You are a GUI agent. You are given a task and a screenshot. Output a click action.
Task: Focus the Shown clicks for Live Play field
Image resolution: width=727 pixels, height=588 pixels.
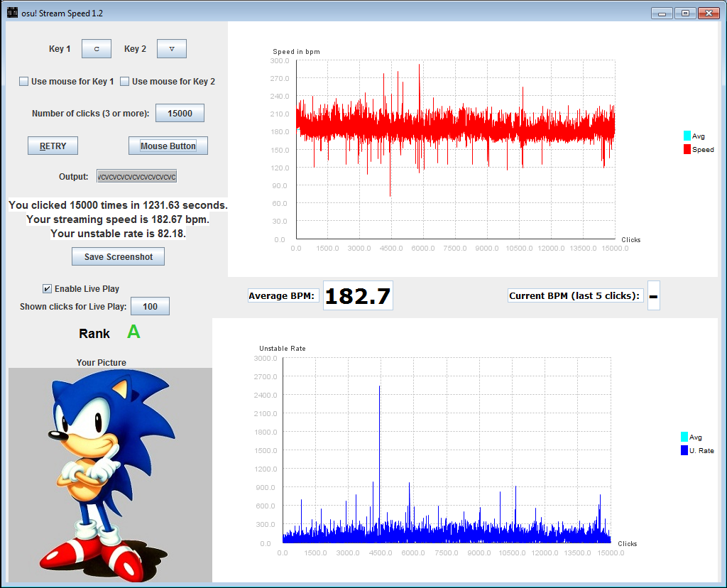(x=151, y=307)
